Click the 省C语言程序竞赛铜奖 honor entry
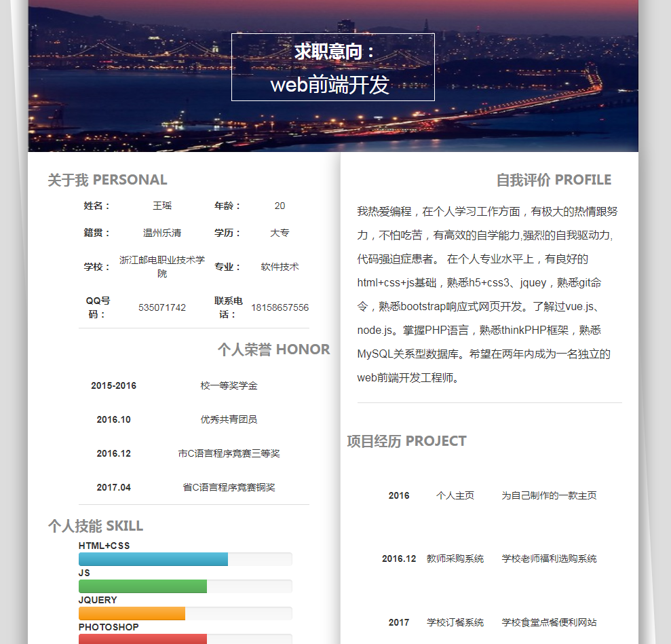671x644 pixels. click(229, 487)
